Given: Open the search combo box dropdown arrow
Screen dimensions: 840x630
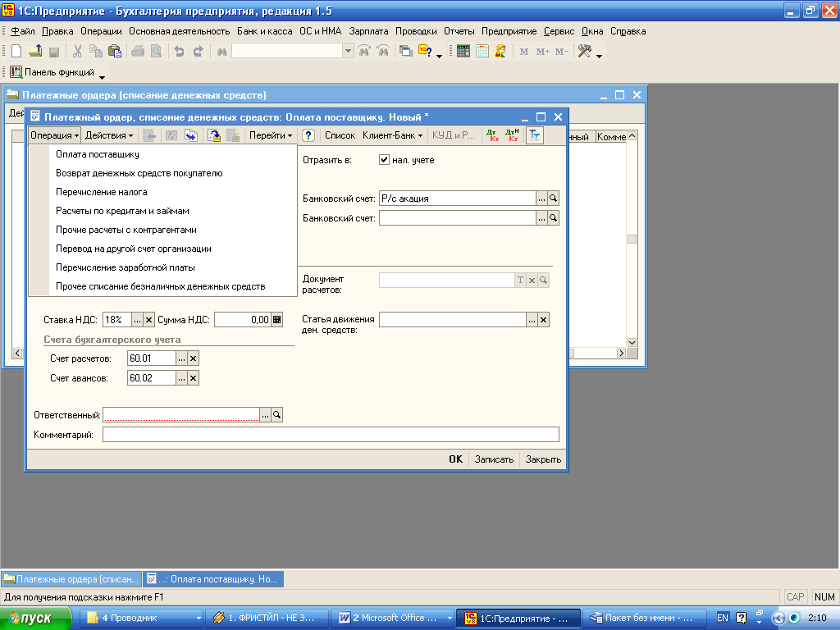Looking at the screenshot, I should pyautogui.click(x=348, y=52).
